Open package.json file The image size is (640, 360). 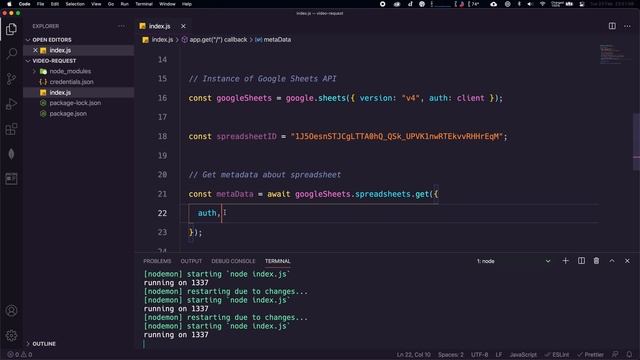(68, 114)
